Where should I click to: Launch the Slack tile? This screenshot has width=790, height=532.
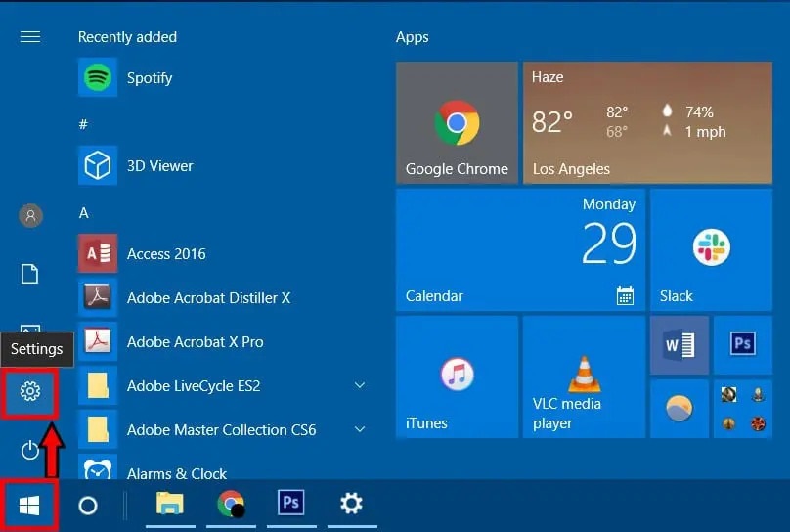(x=710, y=249)
